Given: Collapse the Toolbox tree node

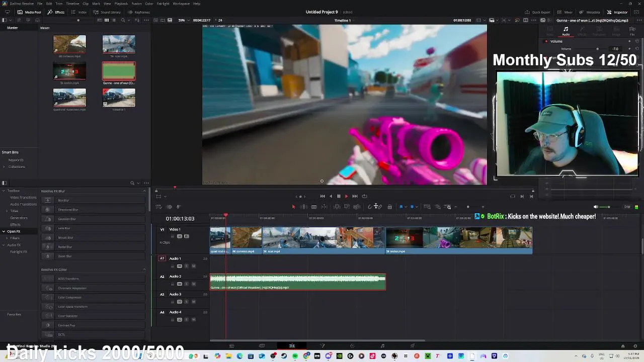Looking at the screenshot, I should point(4,191).
